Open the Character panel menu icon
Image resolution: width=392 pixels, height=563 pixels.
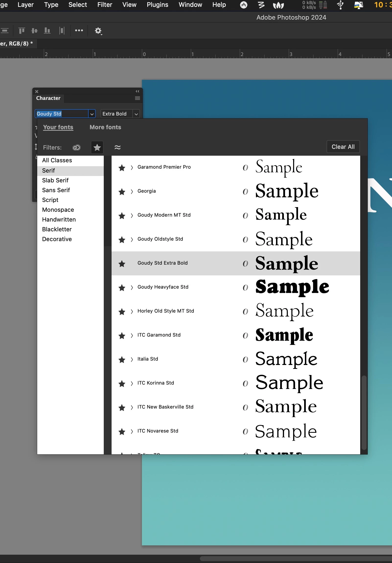[138, 98]
